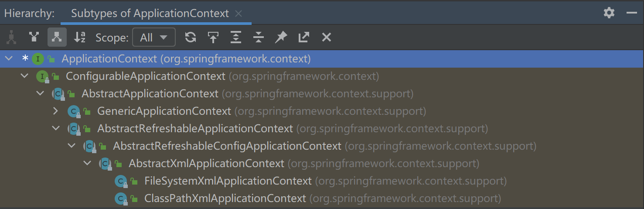
Task: Expand all nodes in hierarchy
Action: [x=236, y=38]
